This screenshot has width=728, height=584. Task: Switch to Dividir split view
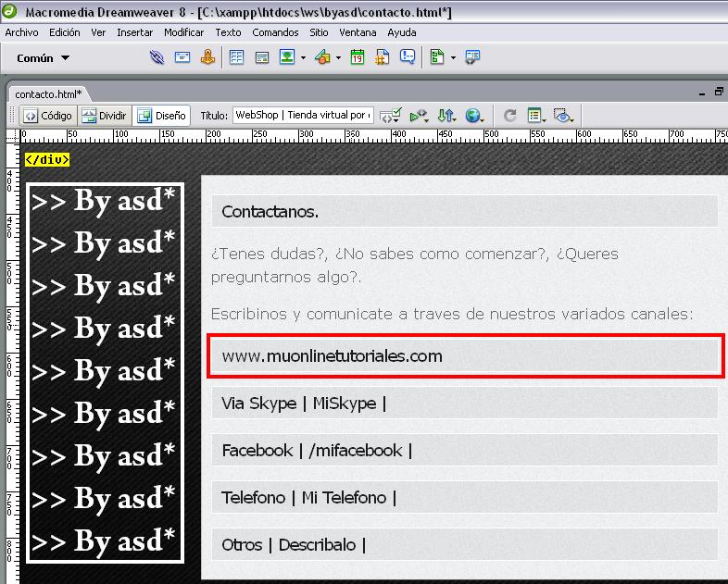coord(104,116)
